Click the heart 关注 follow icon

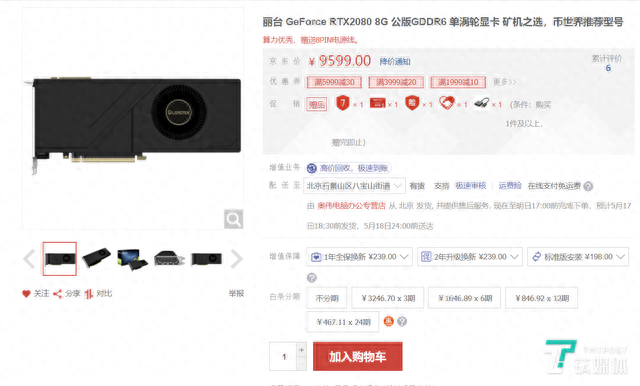click(x=26, y=293)
